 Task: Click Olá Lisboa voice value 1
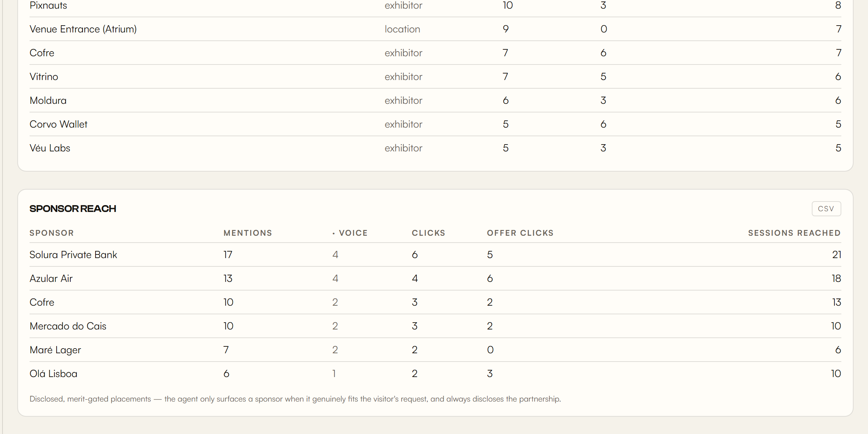point(334,374)
